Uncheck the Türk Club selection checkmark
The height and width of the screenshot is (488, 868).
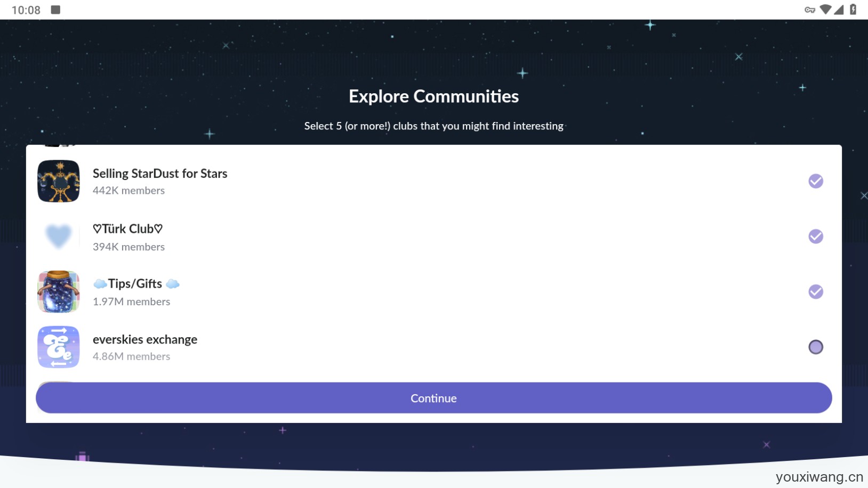pos(815,237)
